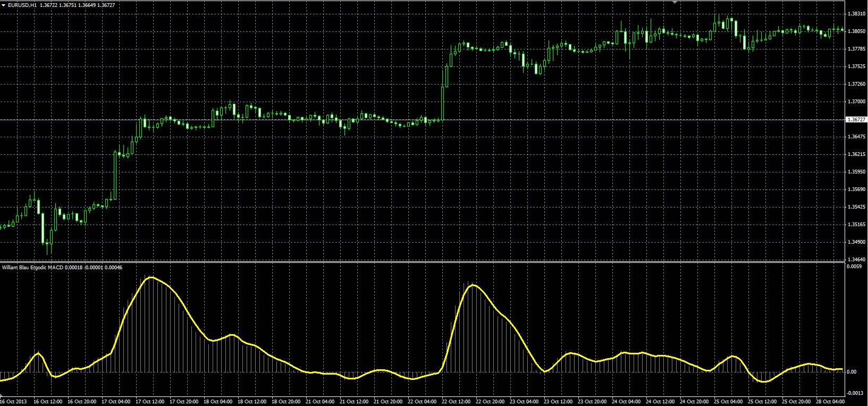Image resolution: width=868 pixels, height=406 pixels.
Task: Click the 1.37525 price scale label
Action: 857,67
